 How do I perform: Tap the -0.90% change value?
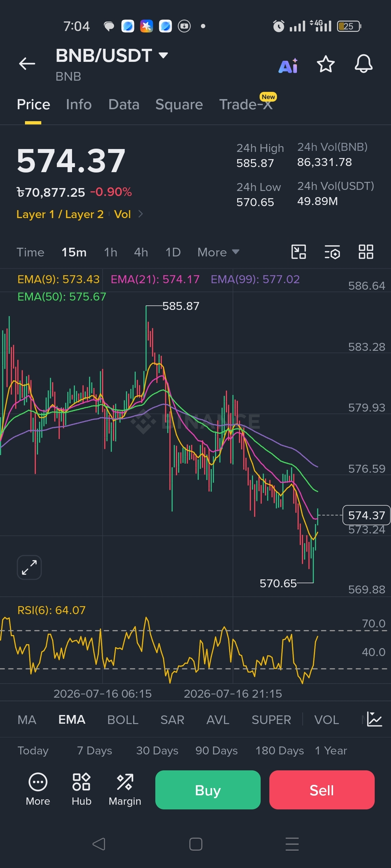[111, 192]
